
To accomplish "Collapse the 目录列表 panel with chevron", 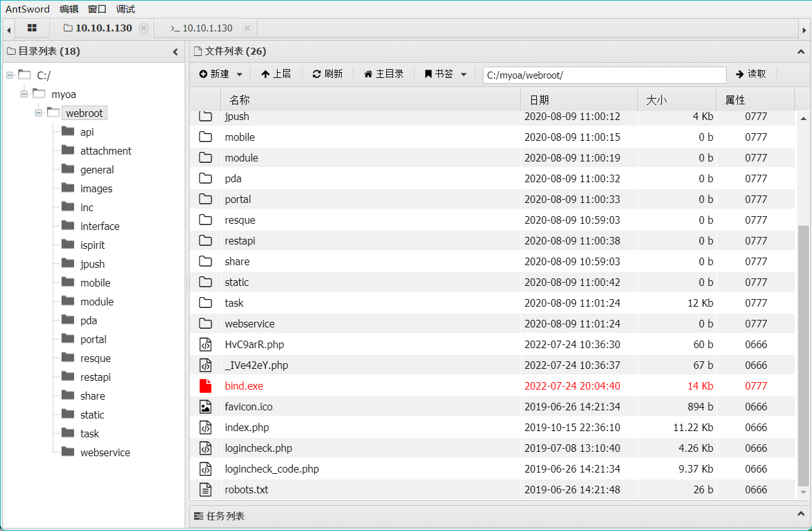I will click(x=175, y=52).
